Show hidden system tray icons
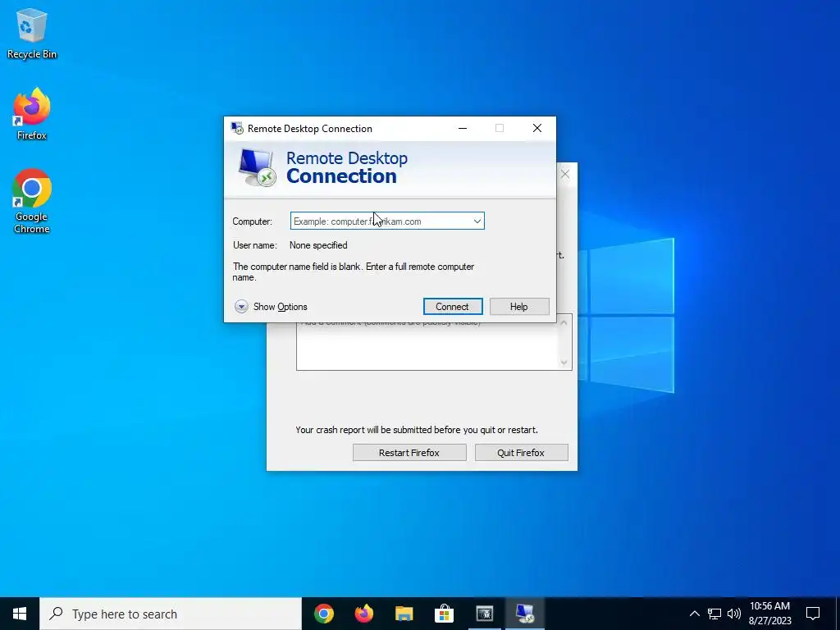 pos(694,614)
